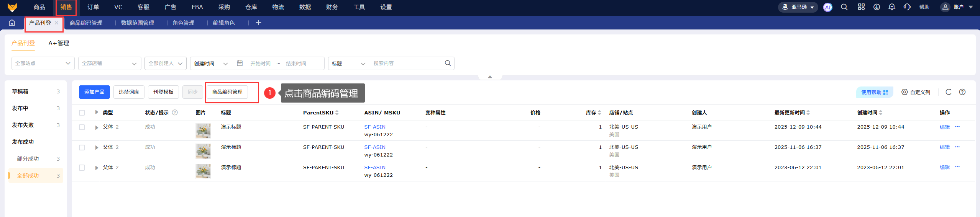This screenshot has height=217, width=980.
Task: Select 草稿箱 in left sidebar
Action: 20,91
